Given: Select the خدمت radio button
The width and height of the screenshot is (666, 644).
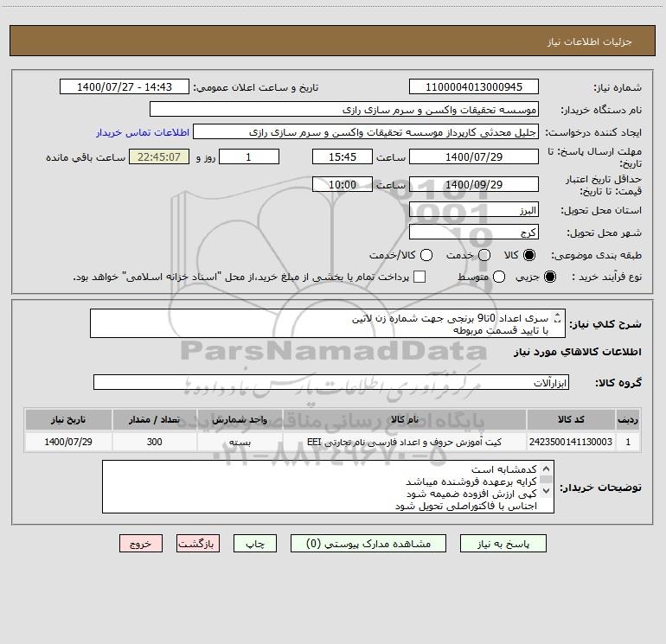Looking at the screenshot, I should (484, 255).
